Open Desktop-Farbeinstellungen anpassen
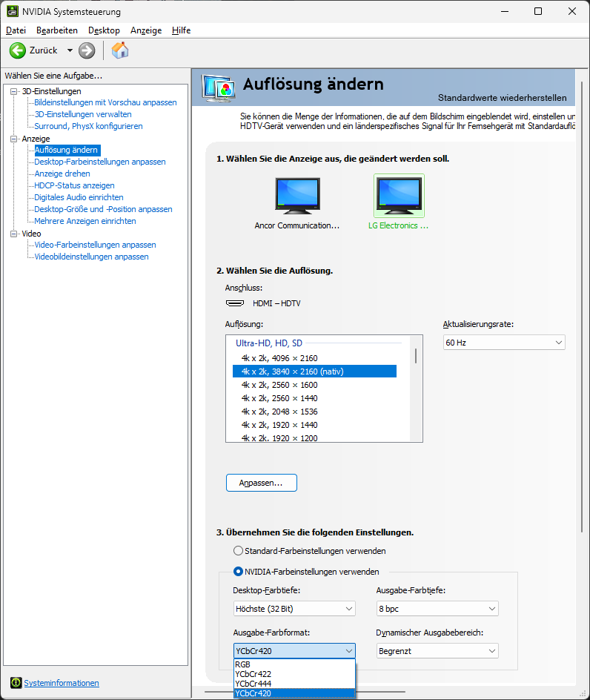This screenshot has height=700, width=590. pos(100,162)
